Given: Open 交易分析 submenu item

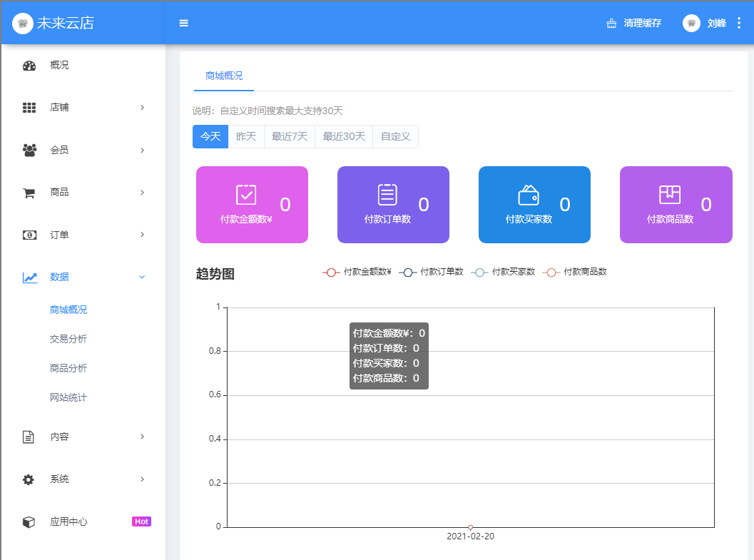Looking at the screenshot, I should coord(68,339).
